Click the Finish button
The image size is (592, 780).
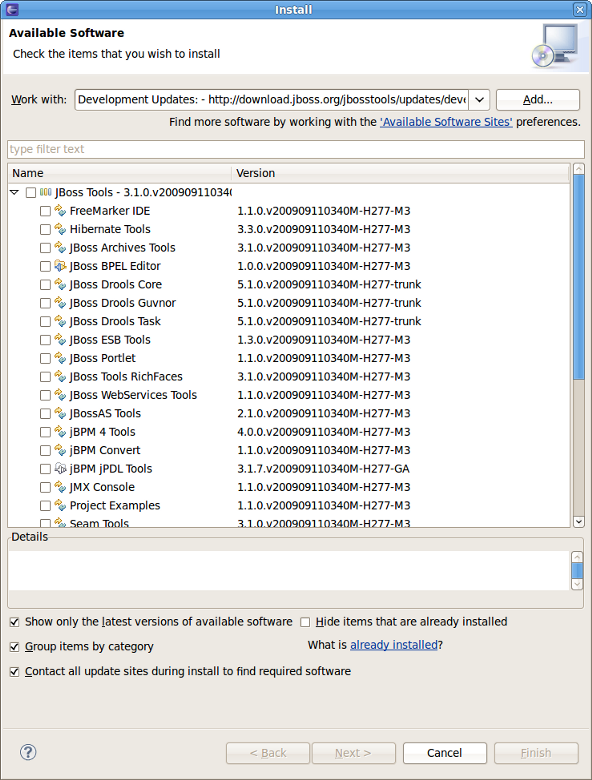coord(536,753)
